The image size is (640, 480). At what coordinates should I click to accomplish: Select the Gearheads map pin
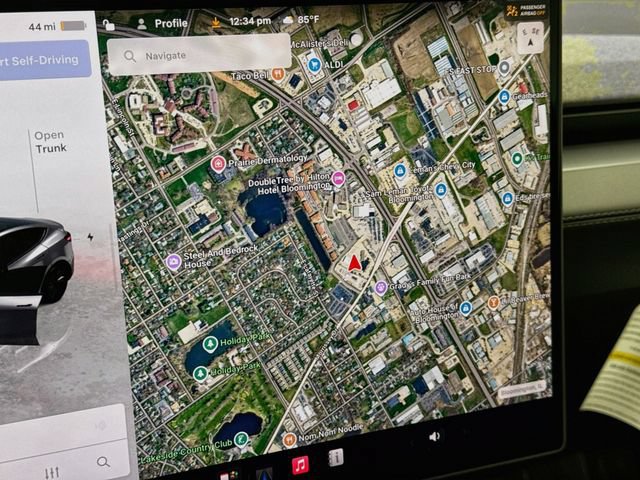click(504, 97)
